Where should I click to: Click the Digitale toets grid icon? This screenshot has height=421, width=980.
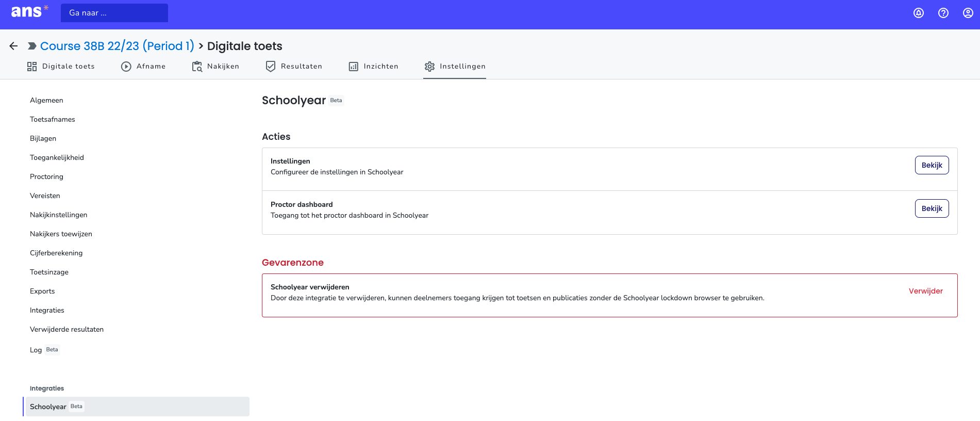(x=32, y=67)
